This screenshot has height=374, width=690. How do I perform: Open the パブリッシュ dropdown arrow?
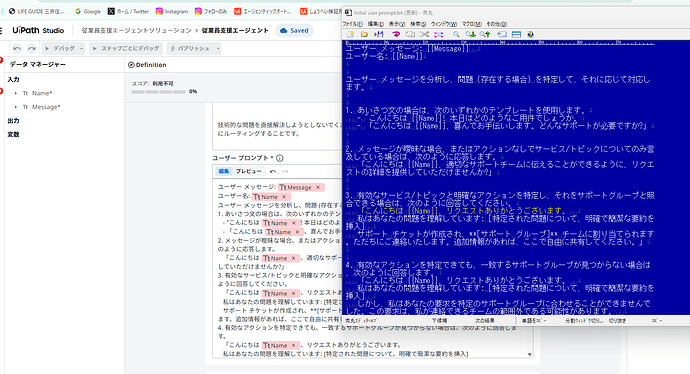[x=218, y=48]
